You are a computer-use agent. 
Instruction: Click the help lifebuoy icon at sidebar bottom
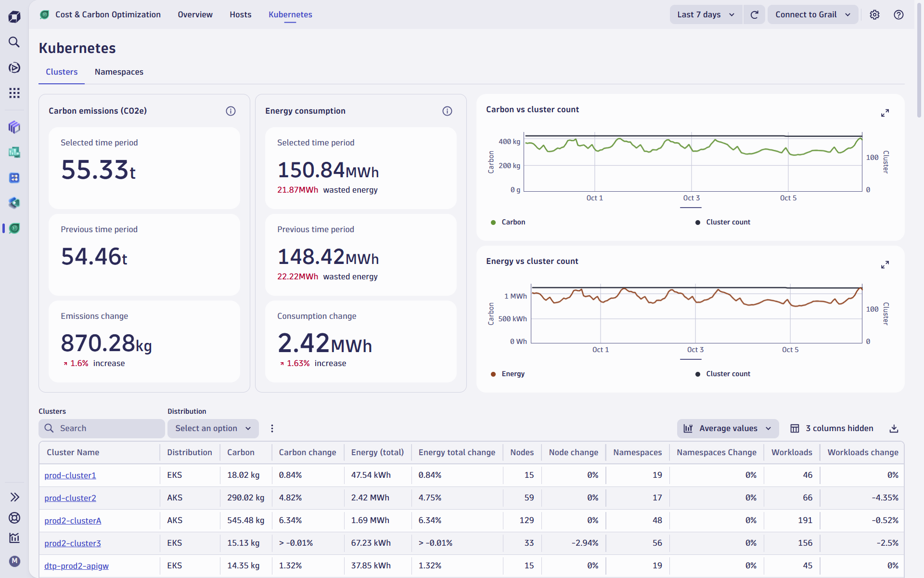pos(14,518)
